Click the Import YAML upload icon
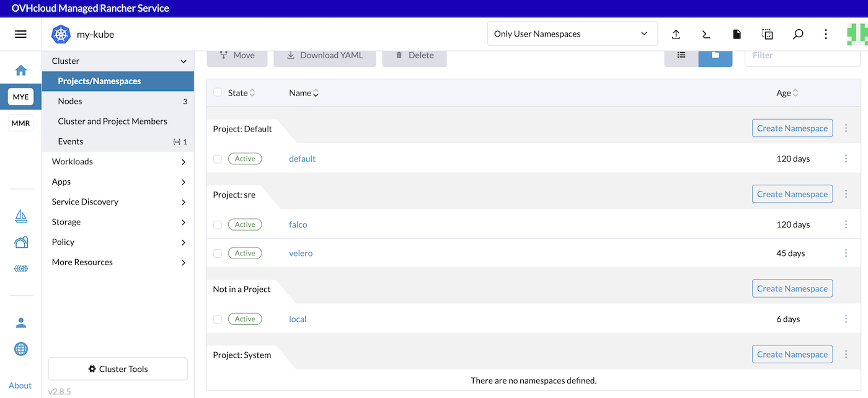The width and height of the screenshot is (868, 398). pyautogui.click(x=676, y=34)
